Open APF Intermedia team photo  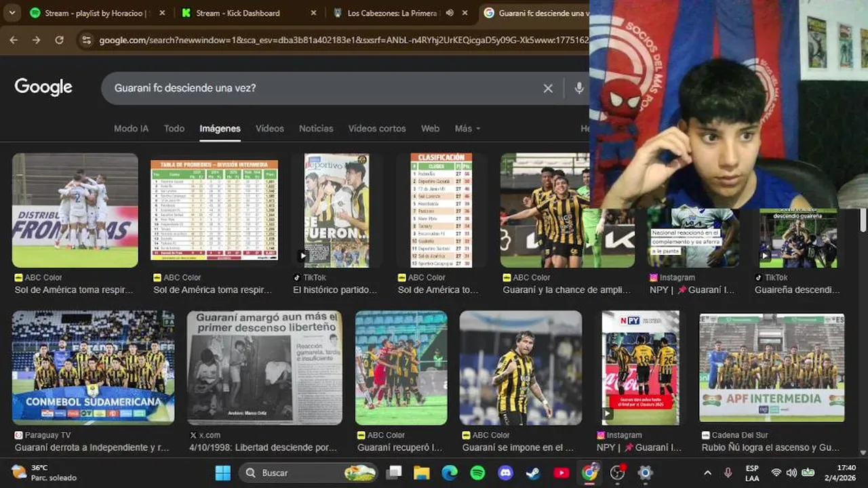coord(772,368)
